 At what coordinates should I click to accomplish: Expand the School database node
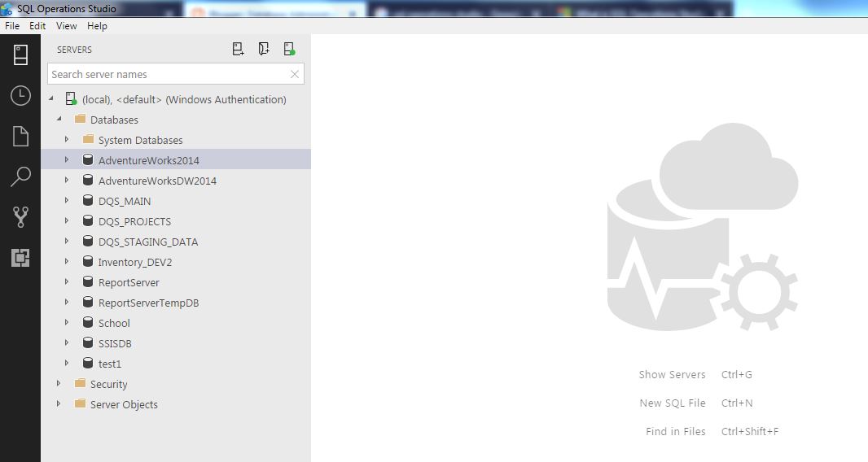pos(67,323)
